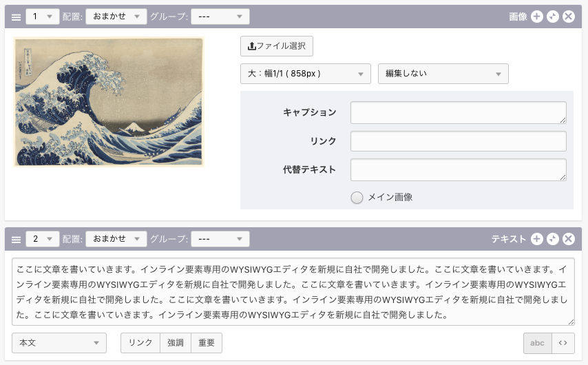The height and width of the screenshot is (365, 588).
Task: Click the ファイル選択 upload button
Action: coord(277,46)
